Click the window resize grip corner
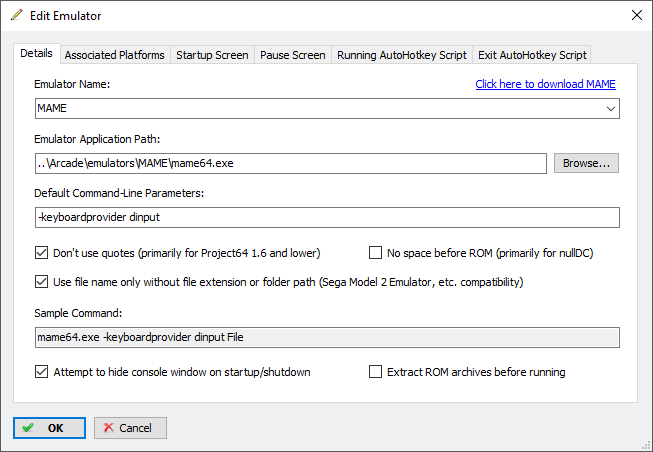This screenshot has width=653, height=452. (x=646, y=445)
